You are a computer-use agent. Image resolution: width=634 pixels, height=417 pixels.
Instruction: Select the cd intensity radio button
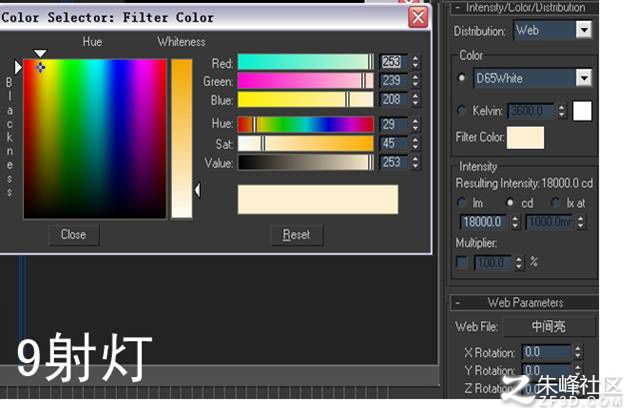tap(511, 203)
